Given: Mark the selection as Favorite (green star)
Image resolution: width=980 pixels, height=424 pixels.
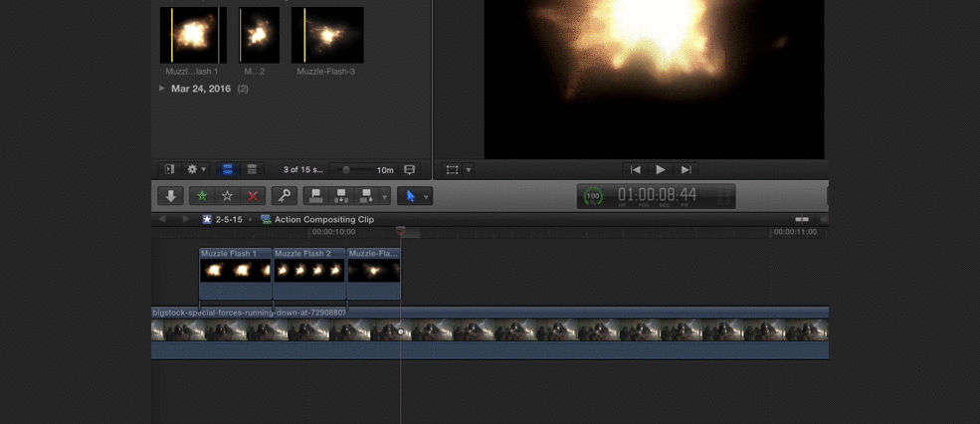Looking at the screenshot, I should tap(202, 196).
